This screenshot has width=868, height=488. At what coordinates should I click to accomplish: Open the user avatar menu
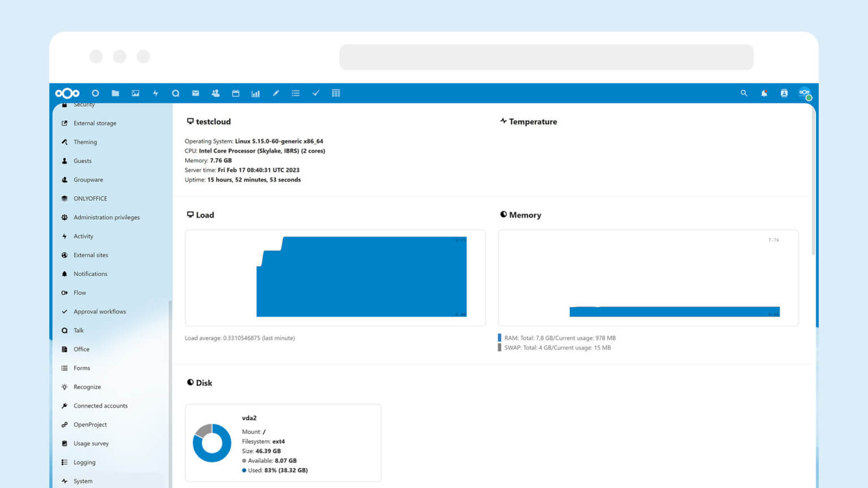[805, 93]
